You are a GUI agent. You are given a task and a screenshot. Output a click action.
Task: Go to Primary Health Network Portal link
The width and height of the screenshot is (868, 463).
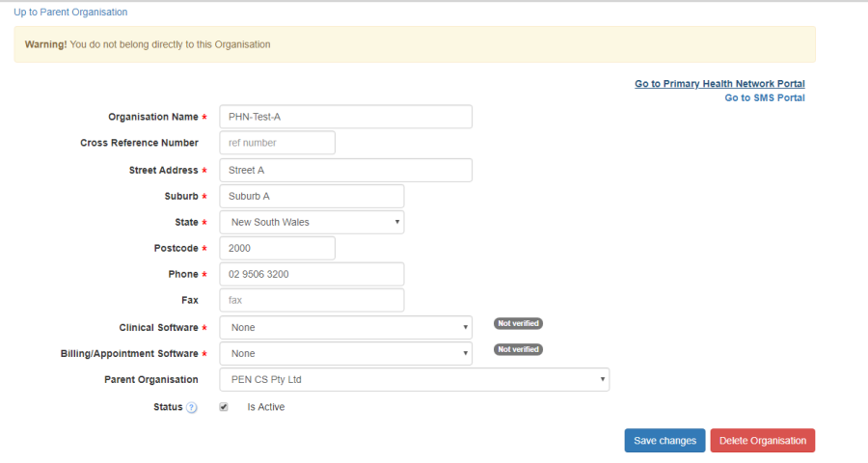[x=719, y=84]
